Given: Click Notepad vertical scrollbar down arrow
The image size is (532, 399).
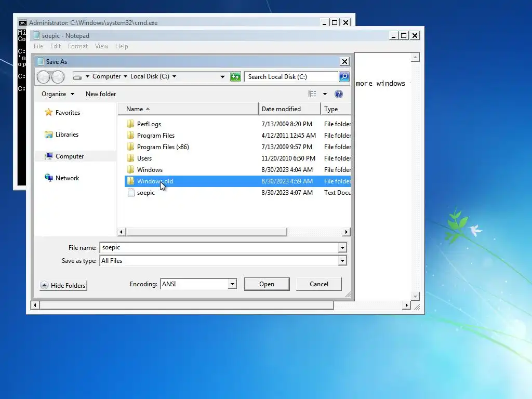Looking at the screenshot, I should pyautogui.click(x=415, y=296).
